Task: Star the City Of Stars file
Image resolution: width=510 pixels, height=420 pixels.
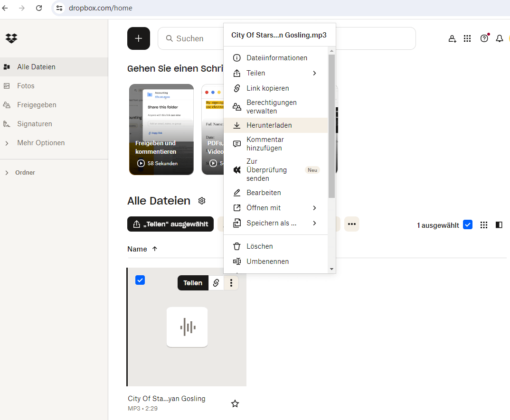Action: coord(235,404)
